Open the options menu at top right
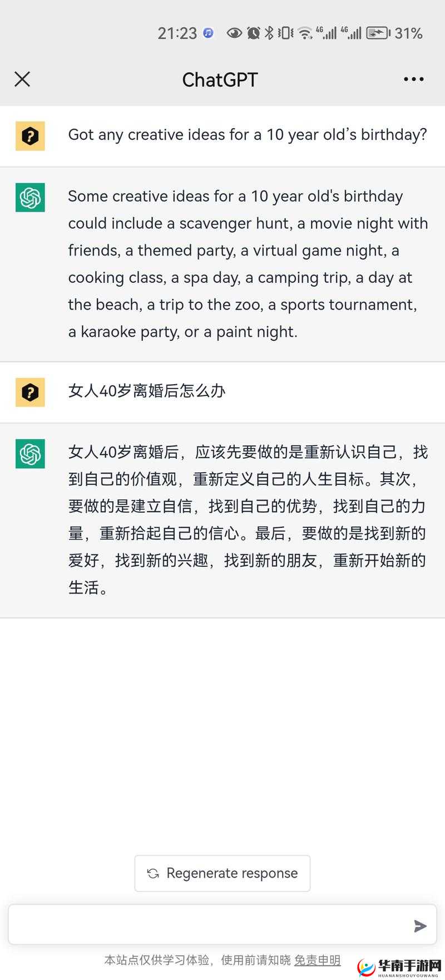The width and height of the screenshot is (445, 980). coord(413,79)
